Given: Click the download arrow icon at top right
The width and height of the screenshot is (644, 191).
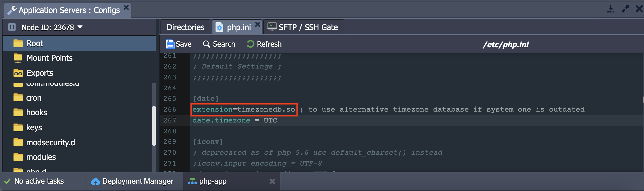Looking at the screenshot, I should coord(611,9).
